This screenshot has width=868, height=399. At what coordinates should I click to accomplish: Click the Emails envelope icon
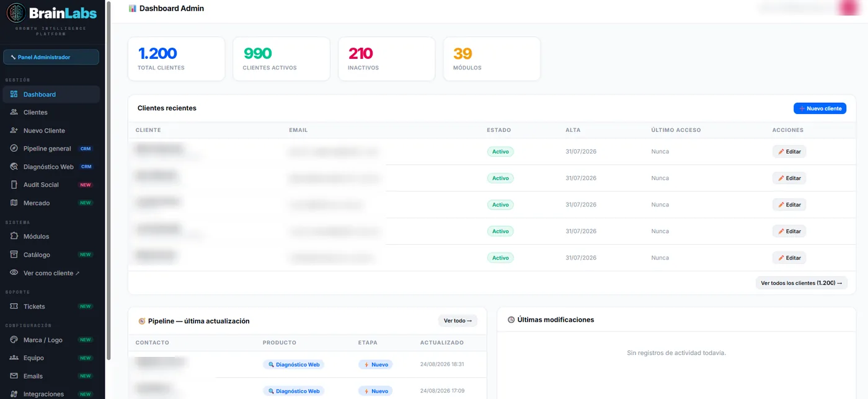click(x=14, y=375)
